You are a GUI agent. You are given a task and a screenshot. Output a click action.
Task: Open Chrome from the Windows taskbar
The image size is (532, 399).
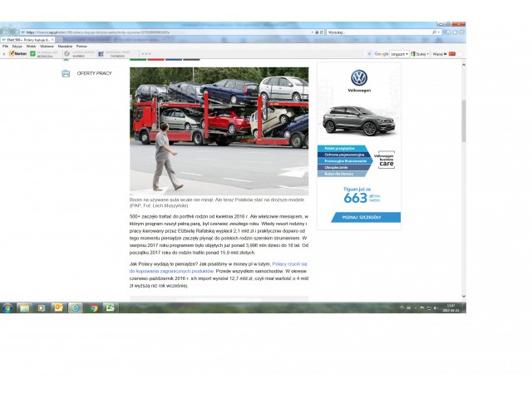93,308
